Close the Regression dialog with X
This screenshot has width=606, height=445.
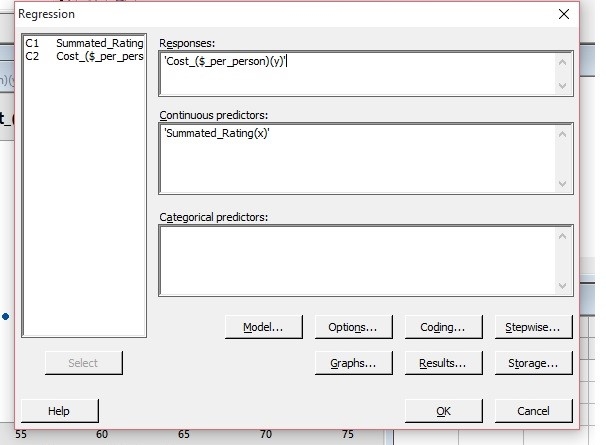pyautogui.click(x=564, y=14)
